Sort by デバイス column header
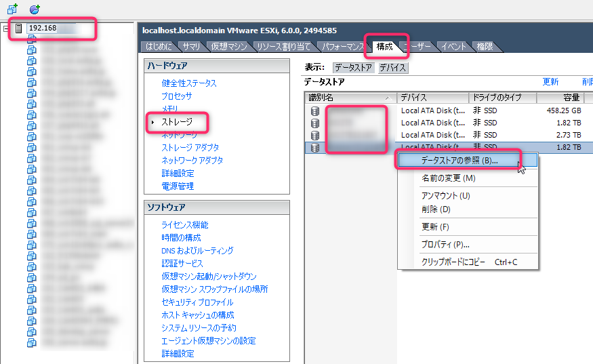Screen dimensions: 593x364 (432, 98)
